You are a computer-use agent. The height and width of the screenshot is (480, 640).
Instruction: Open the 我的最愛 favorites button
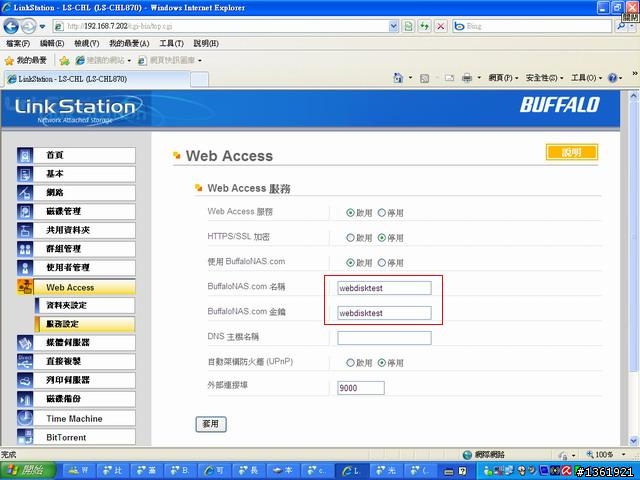26,61
